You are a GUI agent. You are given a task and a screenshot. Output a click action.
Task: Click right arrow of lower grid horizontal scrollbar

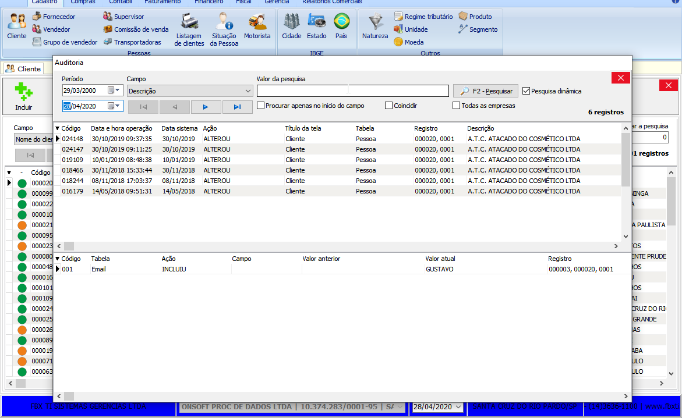coord(626,396)
